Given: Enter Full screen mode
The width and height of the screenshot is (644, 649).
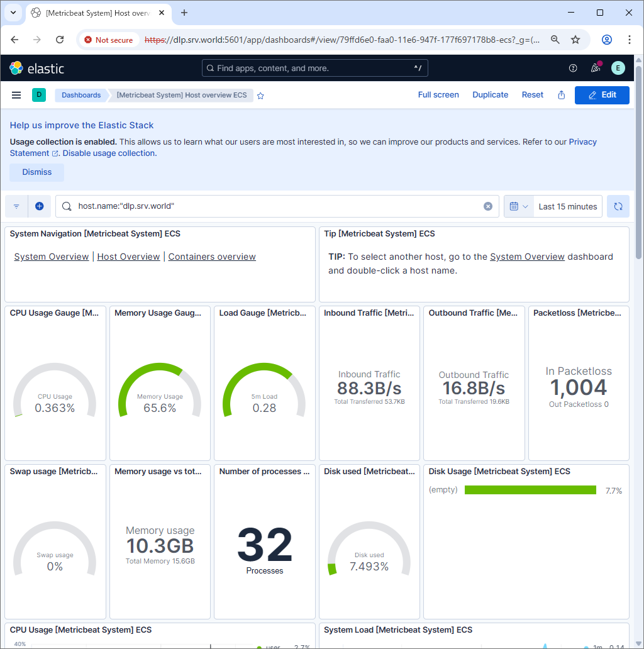Looking at the screenshot, I should 438,95.
